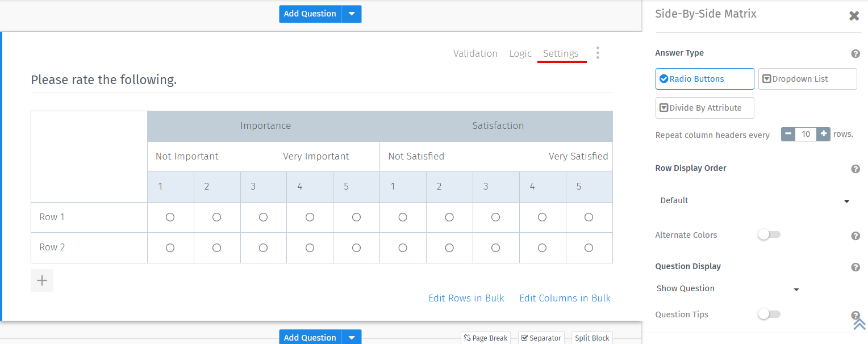868x344 pixels.
Task: Expand the Add Question dropdown arrow
Action: click(x=352, y=14)
